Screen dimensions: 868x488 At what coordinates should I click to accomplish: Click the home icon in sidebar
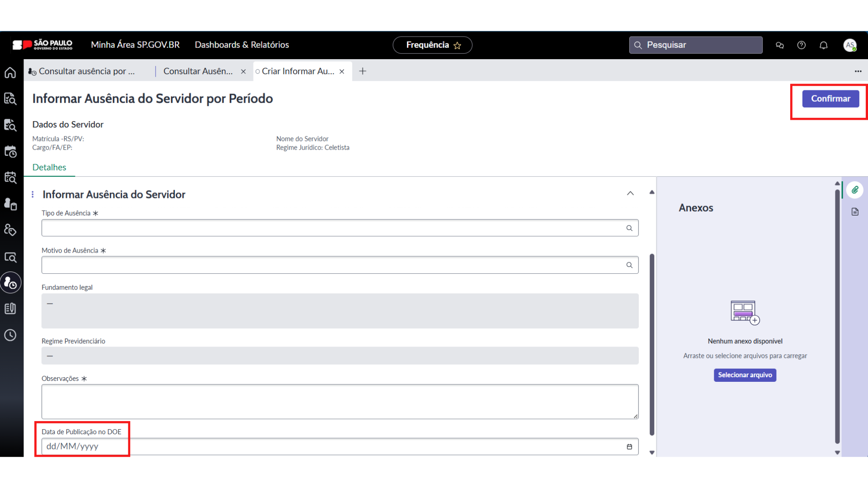pos(10,73)
